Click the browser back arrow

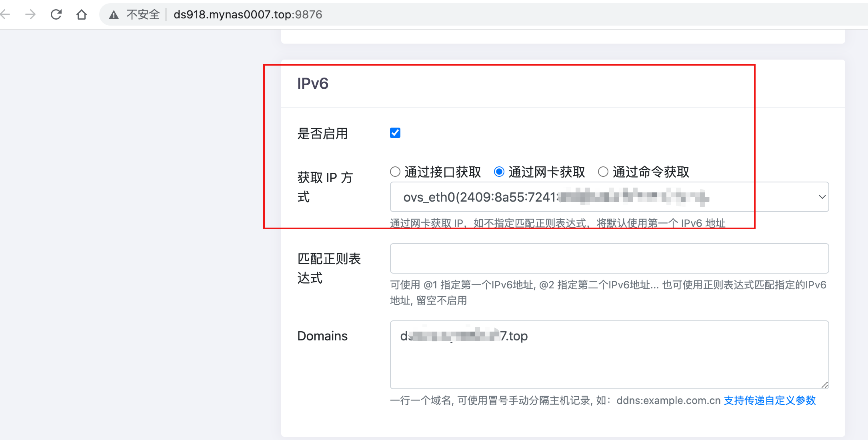point(6,15)
